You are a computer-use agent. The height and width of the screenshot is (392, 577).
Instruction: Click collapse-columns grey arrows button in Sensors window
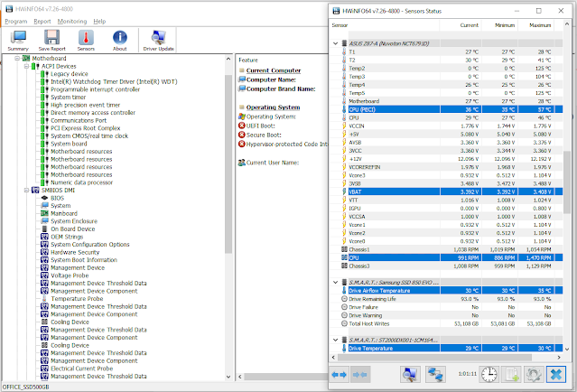tap(360, 375)
